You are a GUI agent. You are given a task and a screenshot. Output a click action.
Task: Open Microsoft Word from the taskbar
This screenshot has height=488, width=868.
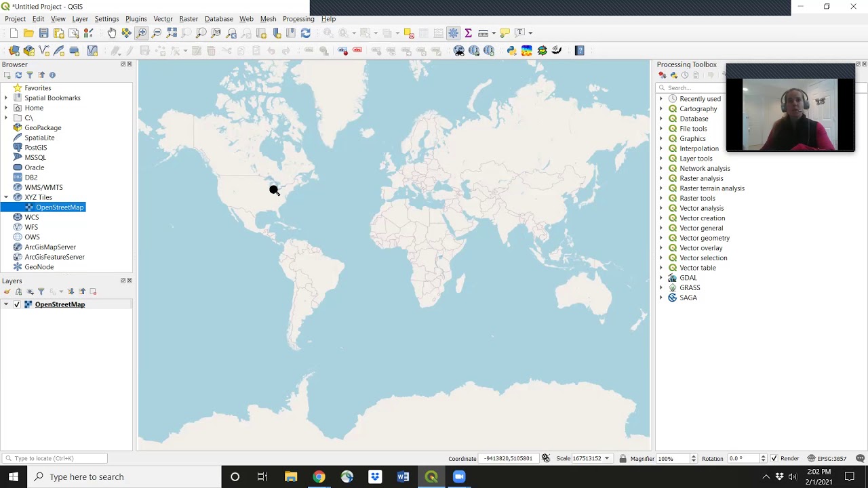pyautogui.click(x=403, y=476)
